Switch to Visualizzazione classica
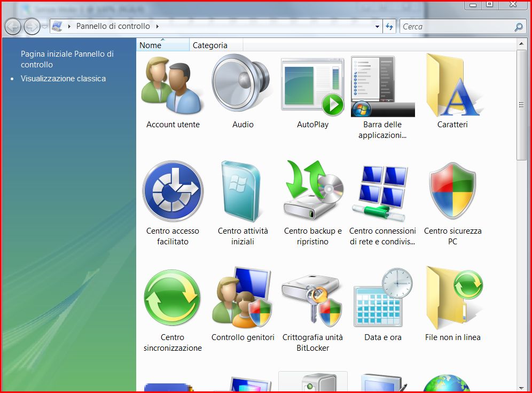 point(63,79)
